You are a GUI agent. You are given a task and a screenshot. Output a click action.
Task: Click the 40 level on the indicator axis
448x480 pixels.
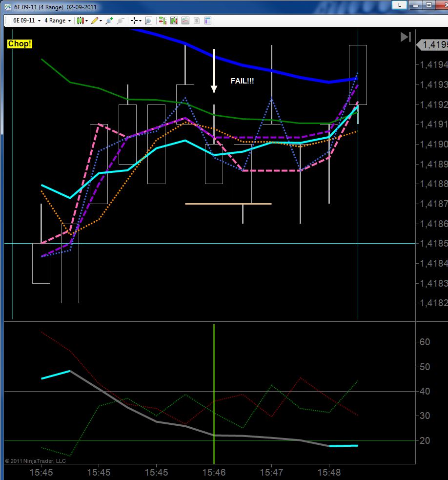pos(425,391)
